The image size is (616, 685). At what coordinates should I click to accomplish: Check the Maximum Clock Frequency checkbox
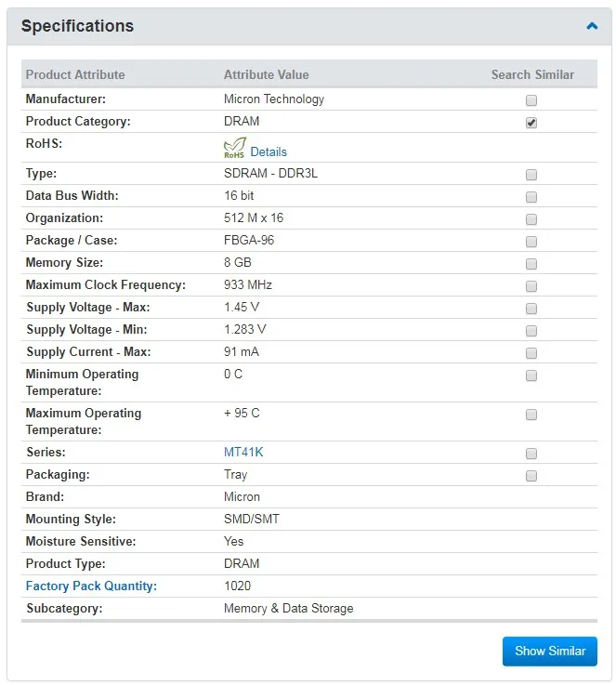(x=531, y=286)
